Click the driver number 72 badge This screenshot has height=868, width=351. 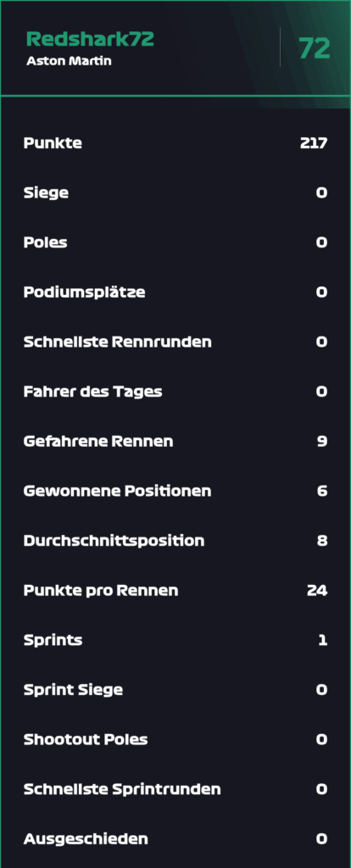click(315, 48)
